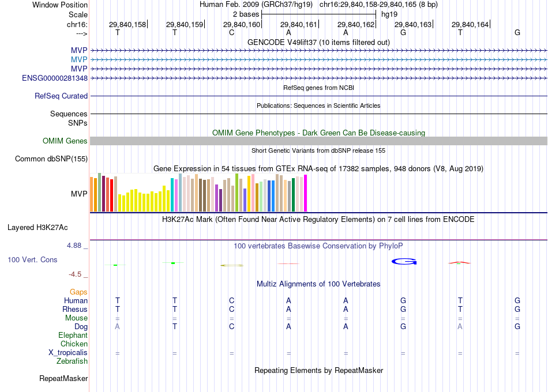Image resolution: width=548 pixels, height=392 pixels.
Task: Click the GENCODE V49lift37 track title
Action: click(318, 43)
